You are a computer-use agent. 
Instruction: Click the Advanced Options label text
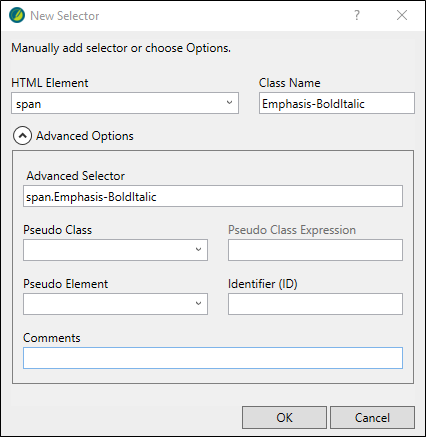(85, 136)
